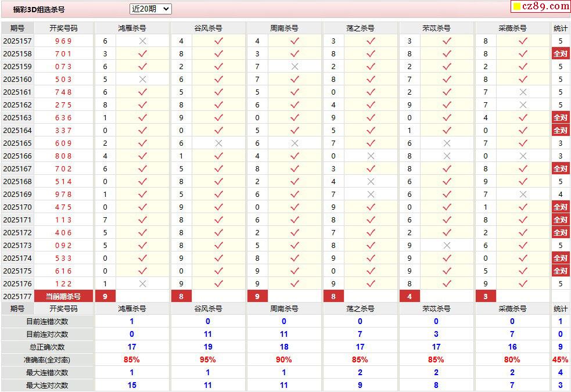The height and width of the screenshot is (392, 571).
Task: Open the 近20期 period dropdown
Action: pos(150,9)
